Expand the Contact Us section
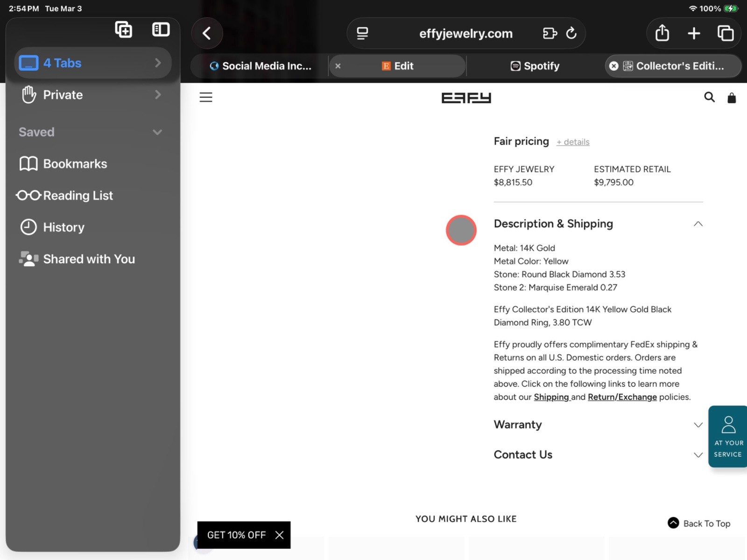The height and width of the screenshot is (560, 747). tap(598, 454)
